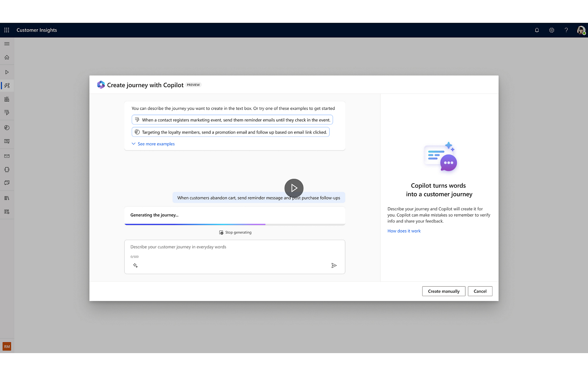The image size is (588, 375).
Task: Open the text messages chat sidebar icon
Action: click(7, 183)
